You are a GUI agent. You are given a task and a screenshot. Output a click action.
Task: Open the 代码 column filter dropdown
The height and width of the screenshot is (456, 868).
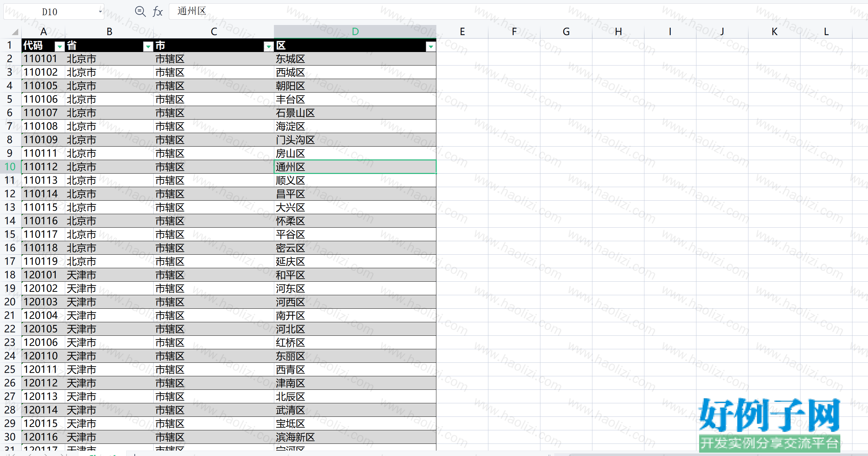pyautogui.click(x=59, y=46)
